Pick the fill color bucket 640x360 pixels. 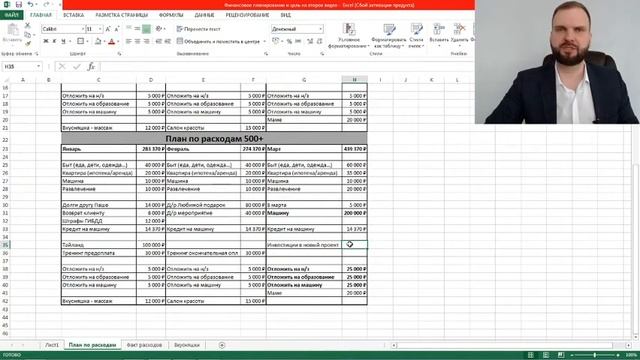point(98,41)
